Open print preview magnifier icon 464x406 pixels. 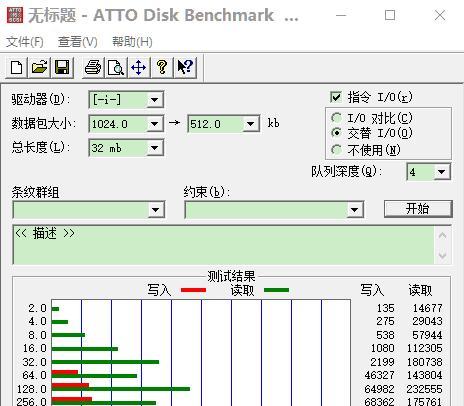click(116, 67)
